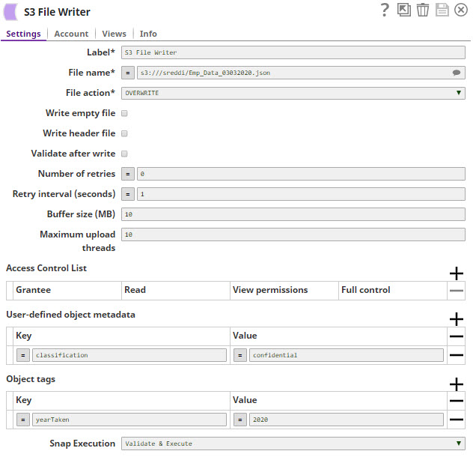
Task: Open the File name suggestion bubble icon
Action: [456, 73]
